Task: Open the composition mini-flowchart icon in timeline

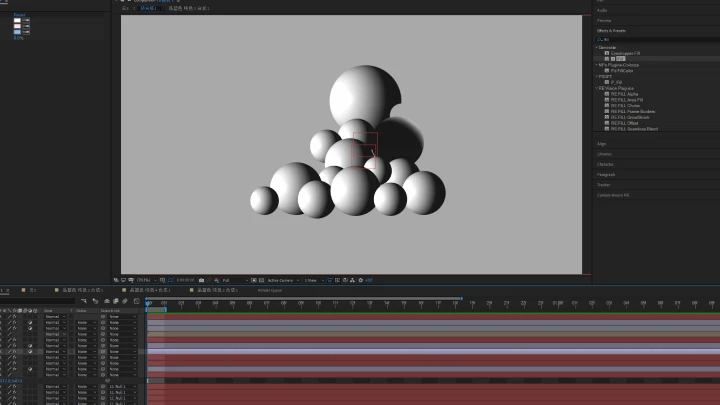Action: tap(84, 301)
